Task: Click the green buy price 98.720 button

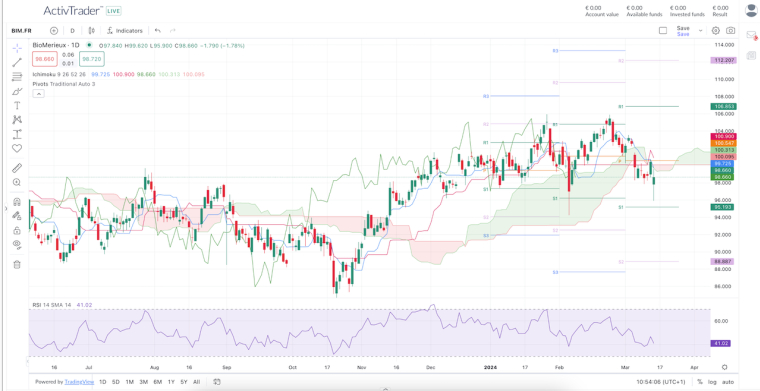Action: pos(92,59)
